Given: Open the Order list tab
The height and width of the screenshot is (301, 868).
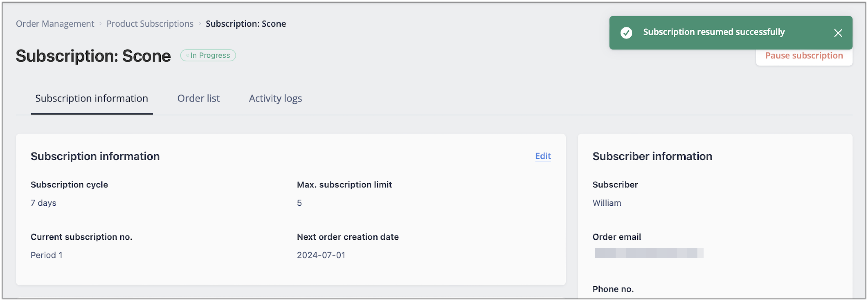Looking at the screenshot, I should [x=198, y=98].
